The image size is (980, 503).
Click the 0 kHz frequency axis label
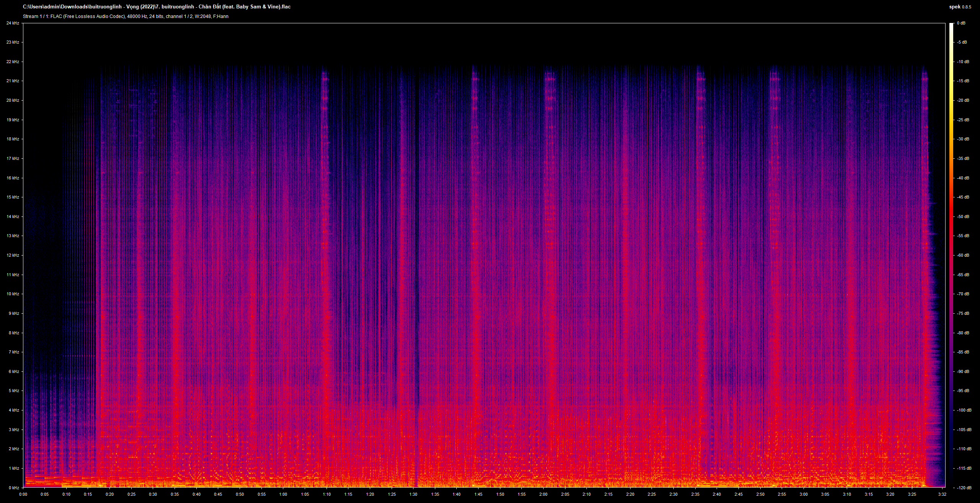click(x=14, y=488)
